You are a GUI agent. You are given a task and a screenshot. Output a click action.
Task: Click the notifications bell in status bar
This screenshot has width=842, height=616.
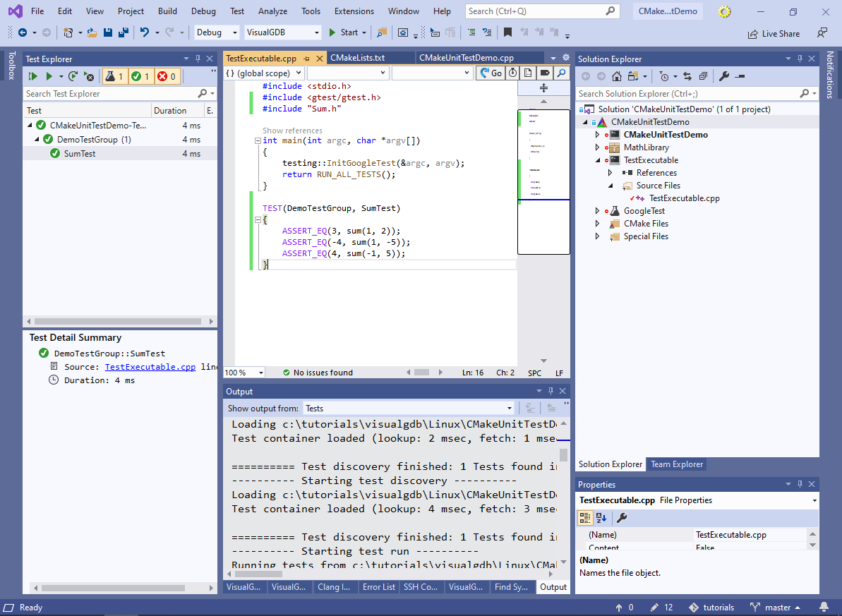tap(824, 608)
